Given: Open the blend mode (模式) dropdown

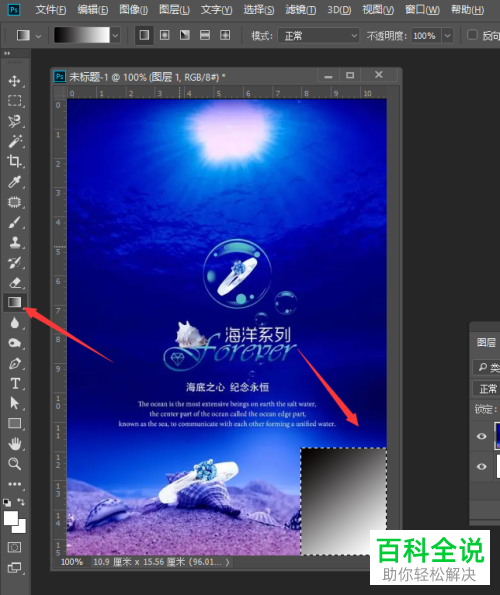Looking at the screenshot, I should click(x=319, y=36).
